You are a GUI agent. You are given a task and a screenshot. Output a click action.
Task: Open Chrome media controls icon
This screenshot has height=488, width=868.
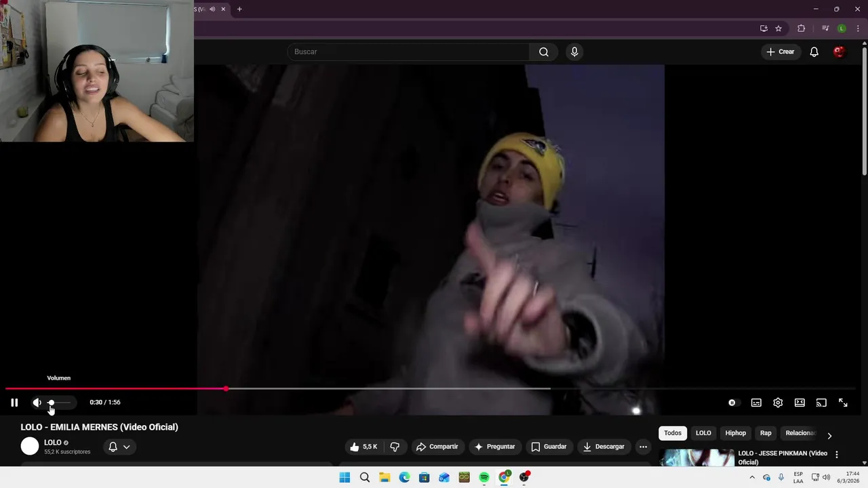(825, 28)
